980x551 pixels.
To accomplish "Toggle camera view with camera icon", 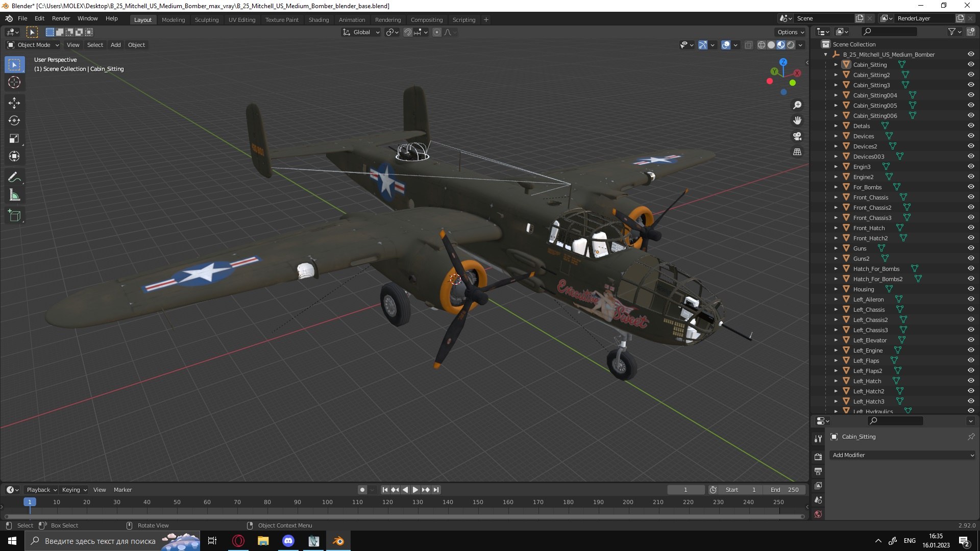I will click(x=797, y=137).
